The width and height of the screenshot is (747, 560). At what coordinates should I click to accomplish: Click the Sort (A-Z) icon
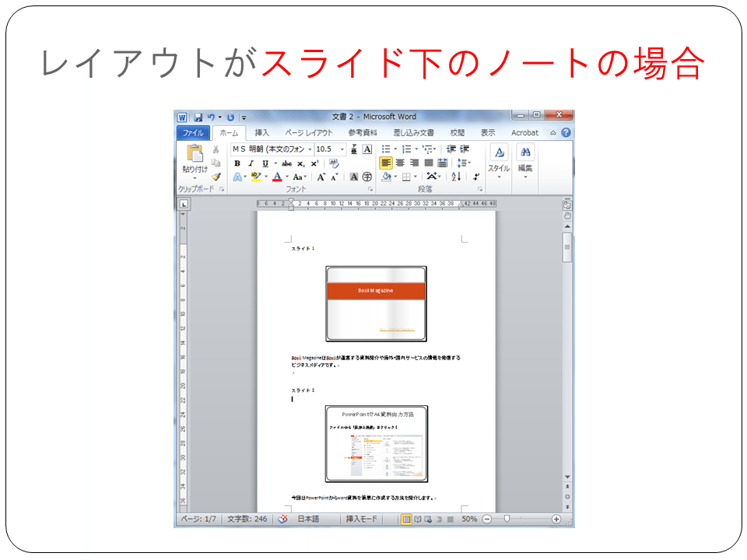(x=456, y=177)
